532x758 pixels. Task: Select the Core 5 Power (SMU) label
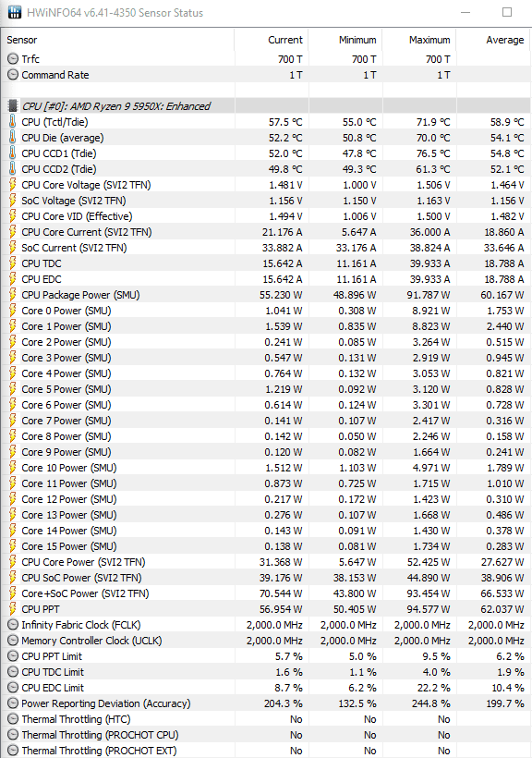[x=66, y=389]
